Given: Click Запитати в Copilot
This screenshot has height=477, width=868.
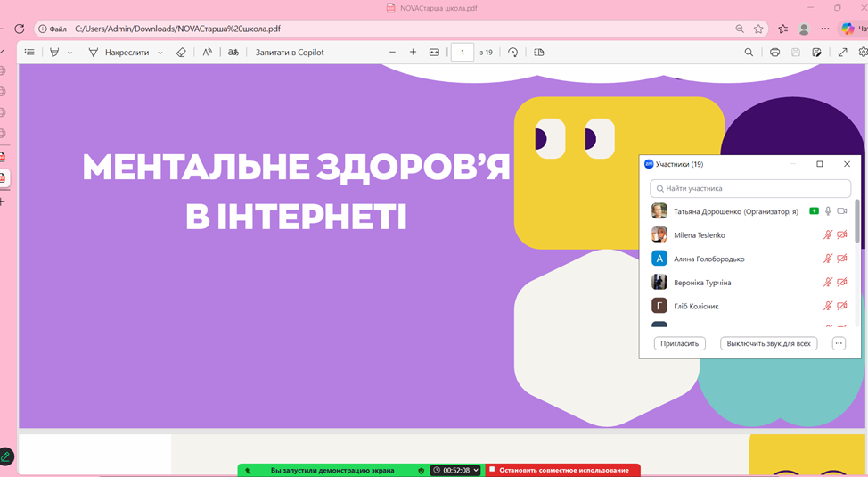Looking at the screenshot, I should tap(290, 53).
